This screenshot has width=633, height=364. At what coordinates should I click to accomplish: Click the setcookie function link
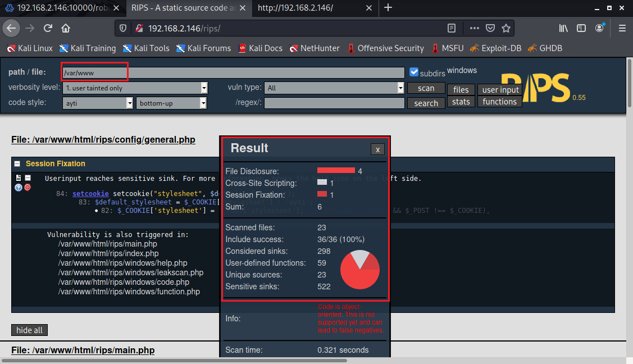point(90,194)
